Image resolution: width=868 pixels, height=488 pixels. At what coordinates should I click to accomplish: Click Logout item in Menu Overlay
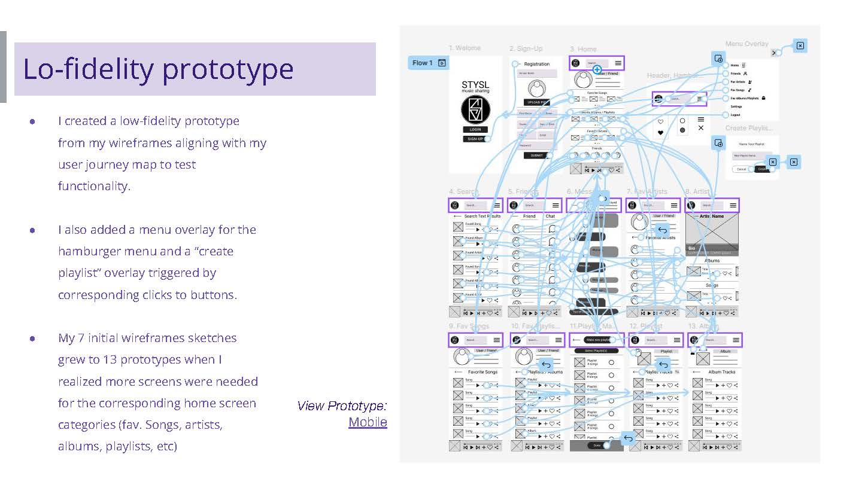[x=735, y=115]
